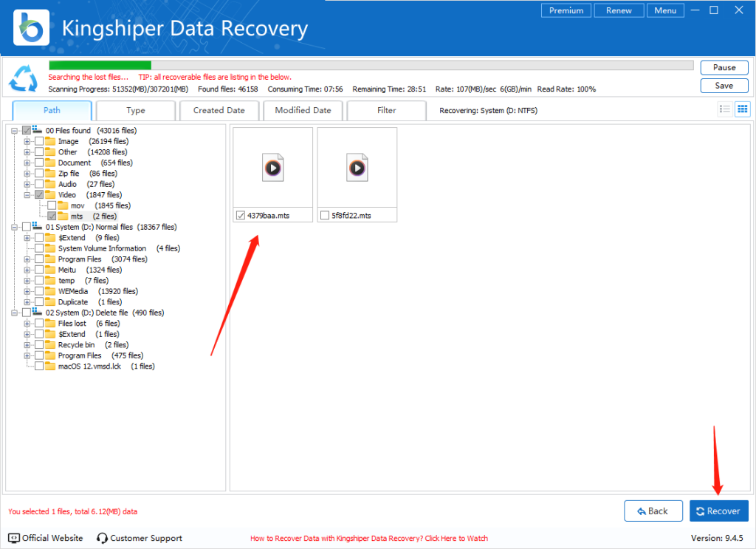Click the 4379baa.mts video file icon
The height and width of the screenshot is (549, 756).
click(x=273, y=168)
